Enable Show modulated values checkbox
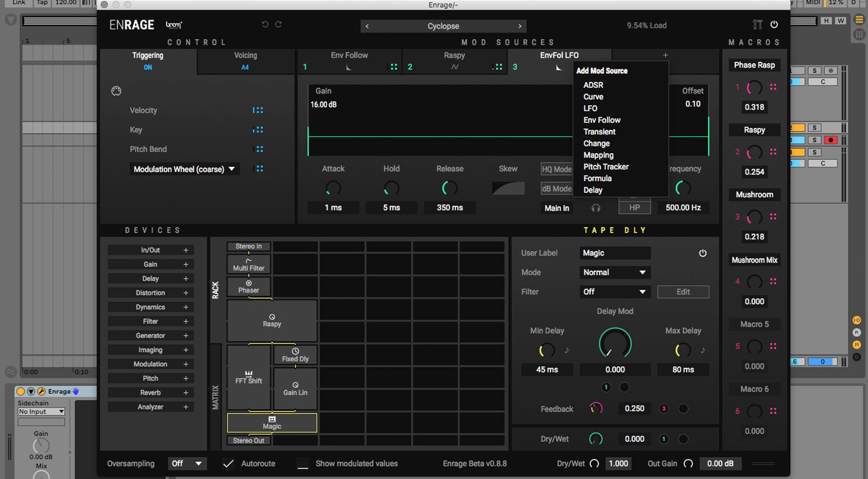Screen dimensions: 868x479 tap(303, 464)
